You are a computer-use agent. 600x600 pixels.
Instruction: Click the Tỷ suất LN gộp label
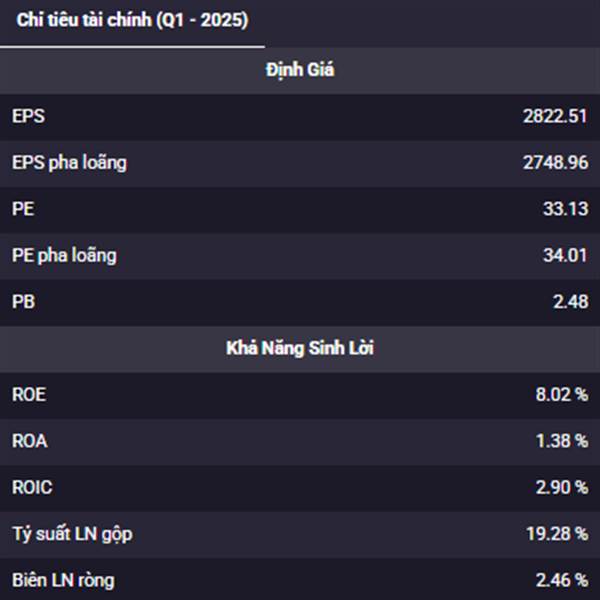[72, 534]
